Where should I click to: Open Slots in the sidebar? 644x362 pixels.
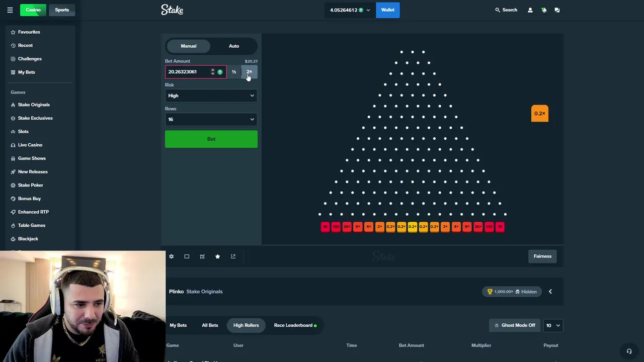23,131
